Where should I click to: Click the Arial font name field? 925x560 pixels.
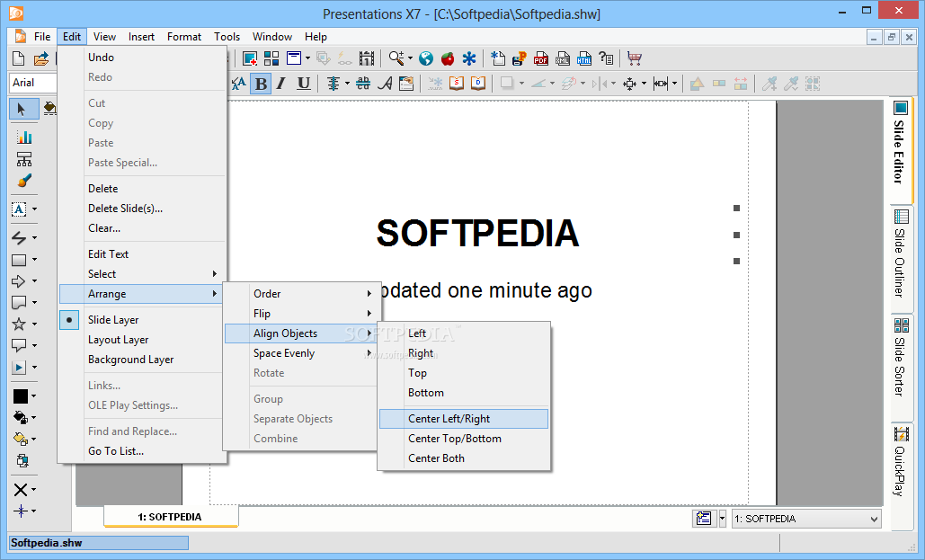pyautogui.click(x=33, y=84)
